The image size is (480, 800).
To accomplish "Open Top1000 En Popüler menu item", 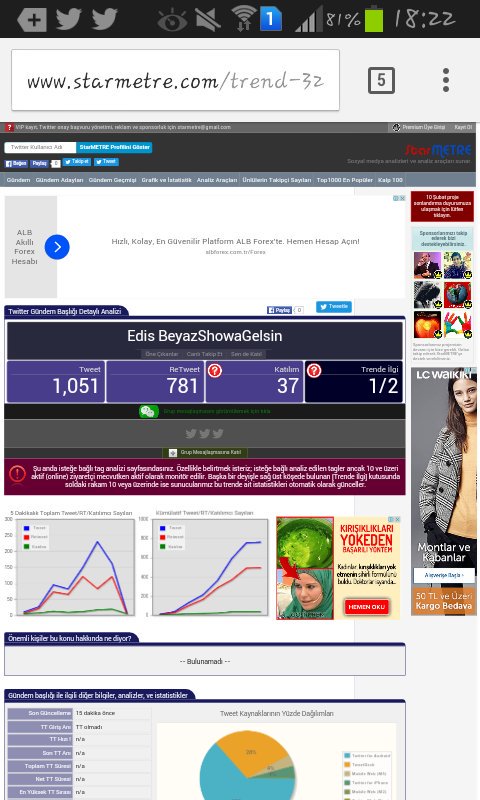I will click(x=345, y=180).
